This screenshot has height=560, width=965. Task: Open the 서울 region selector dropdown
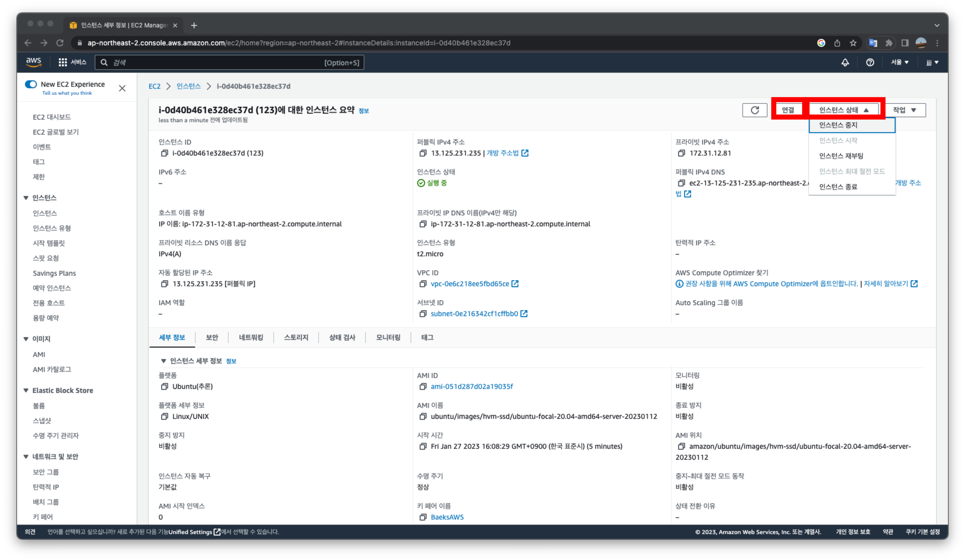[x=899, y=62]
